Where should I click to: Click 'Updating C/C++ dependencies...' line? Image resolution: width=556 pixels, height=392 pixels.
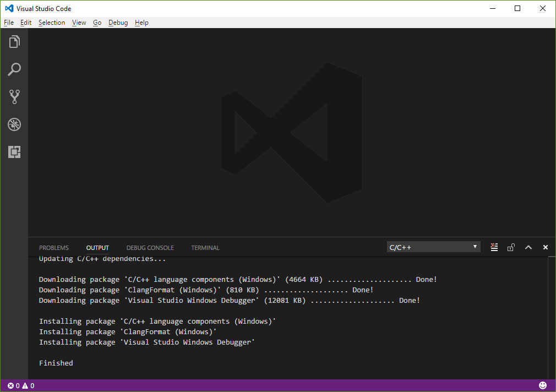[x=102, y=259]
